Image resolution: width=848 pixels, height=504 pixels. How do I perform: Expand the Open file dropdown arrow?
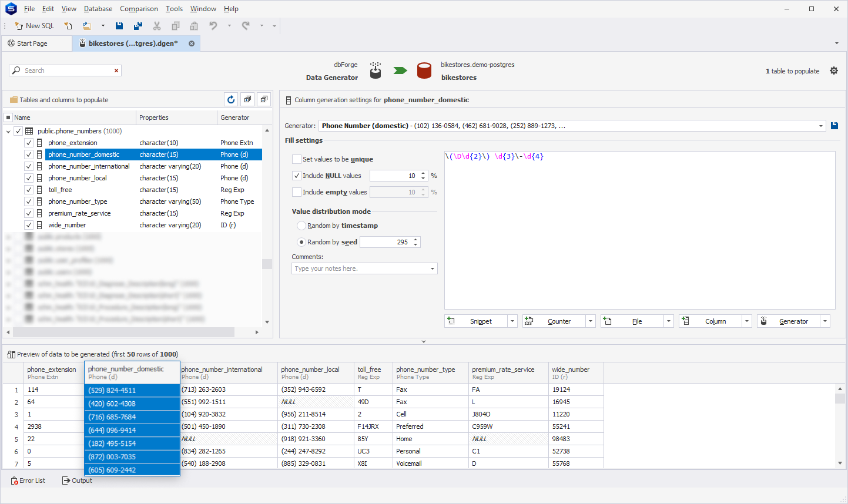[x=103, y=26]
